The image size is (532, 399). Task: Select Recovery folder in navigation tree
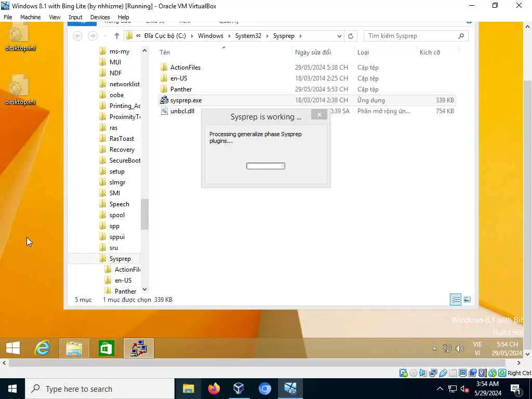click(117, 149)
